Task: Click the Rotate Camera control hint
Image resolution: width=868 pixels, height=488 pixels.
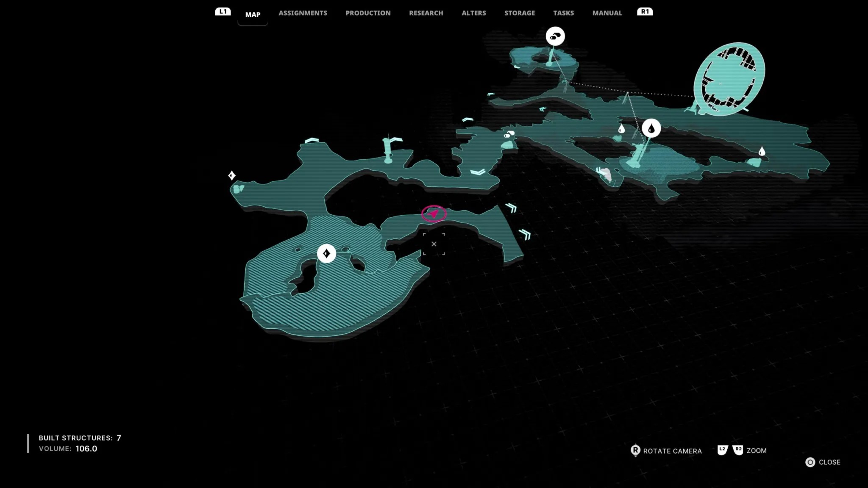Action: pos(666,451)
